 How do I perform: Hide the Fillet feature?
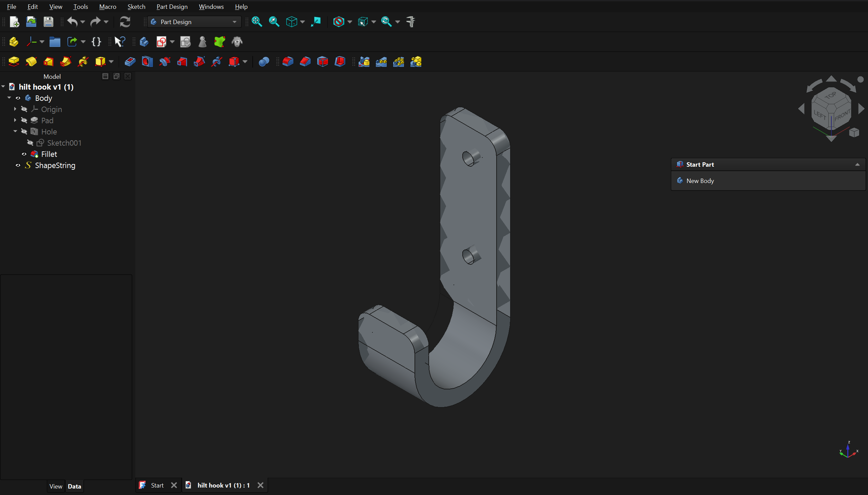click(24, 154)
